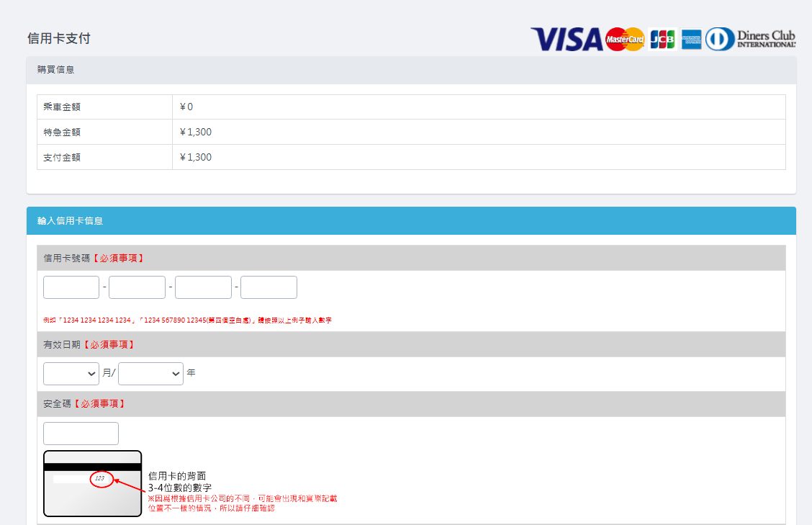Open the expiry year dropdown

(x=150, y=373)
